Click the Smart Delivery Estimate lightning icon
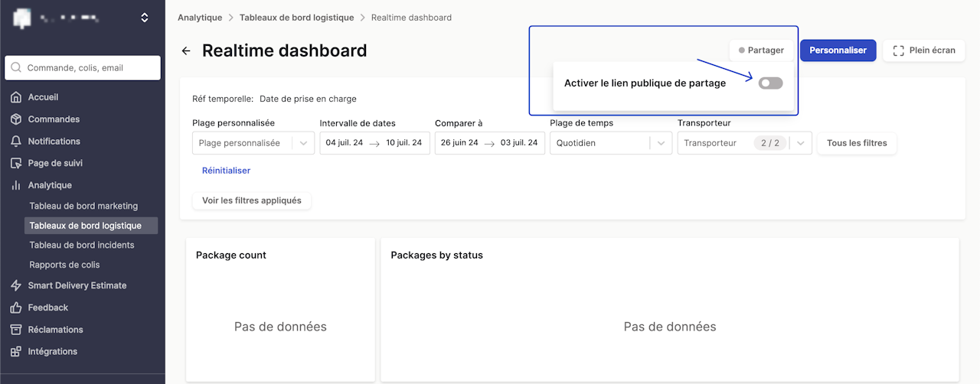The image size is (980, 384). 15,285
